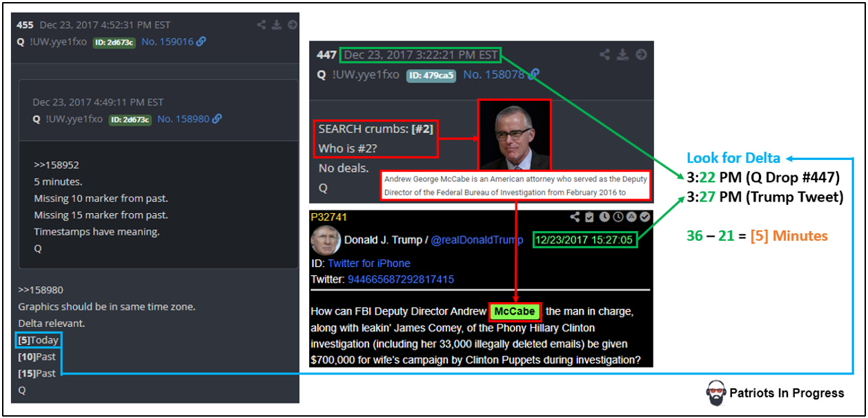Click the share icon on post 455

click(262, 25)
